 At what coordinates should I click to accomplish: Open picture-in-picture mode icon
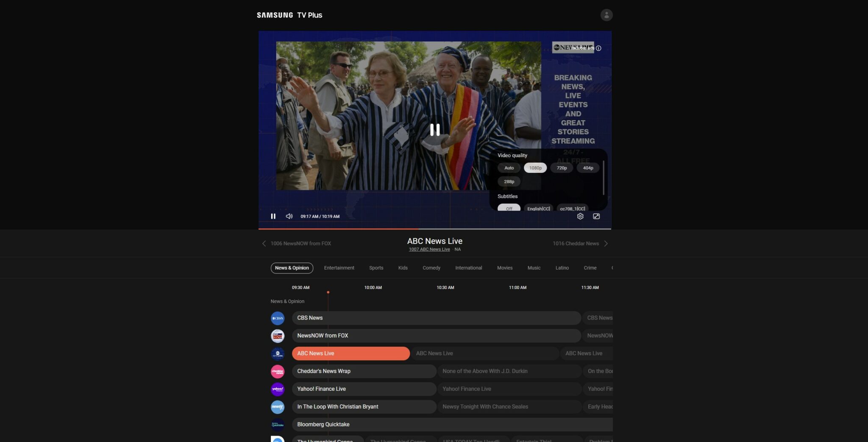tap(596, 216)
